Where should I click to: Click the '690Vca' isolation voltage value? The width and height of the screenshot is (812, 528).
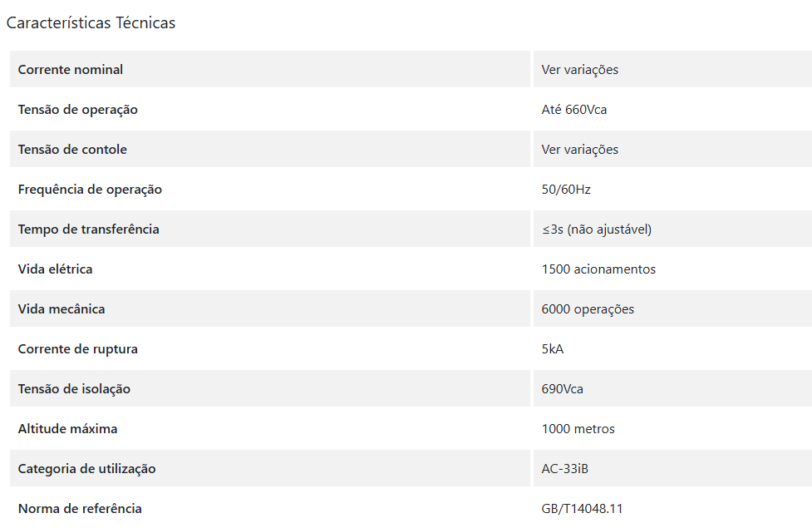coord(563,389)
